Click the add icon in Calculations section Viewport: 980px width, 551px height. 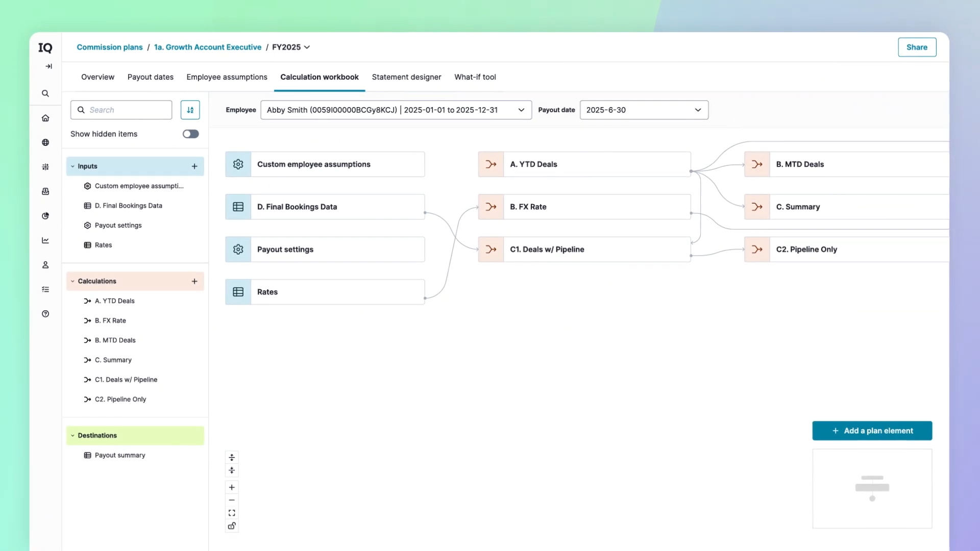pos(194,281)
